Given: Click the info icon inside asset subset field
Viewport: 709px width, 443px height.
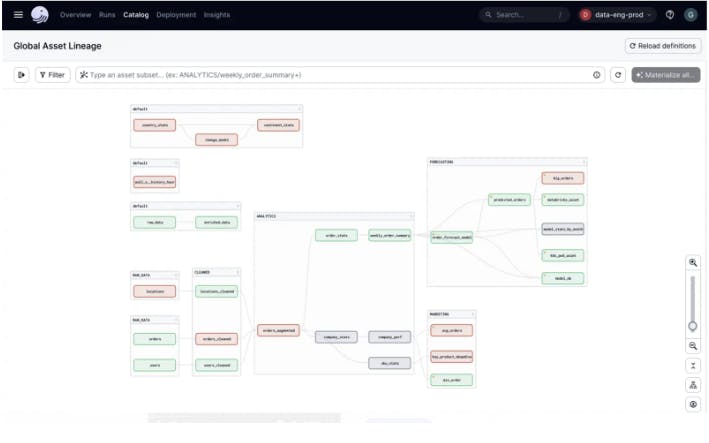Looking at the screenshot, I should click(597, 75).
